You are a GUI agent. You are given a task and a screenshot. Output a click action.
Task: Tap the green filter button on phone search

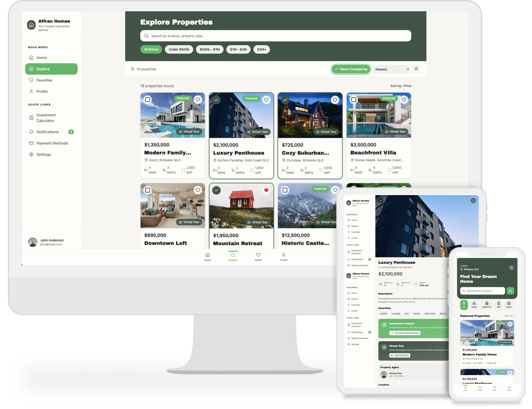coord(510,291)
